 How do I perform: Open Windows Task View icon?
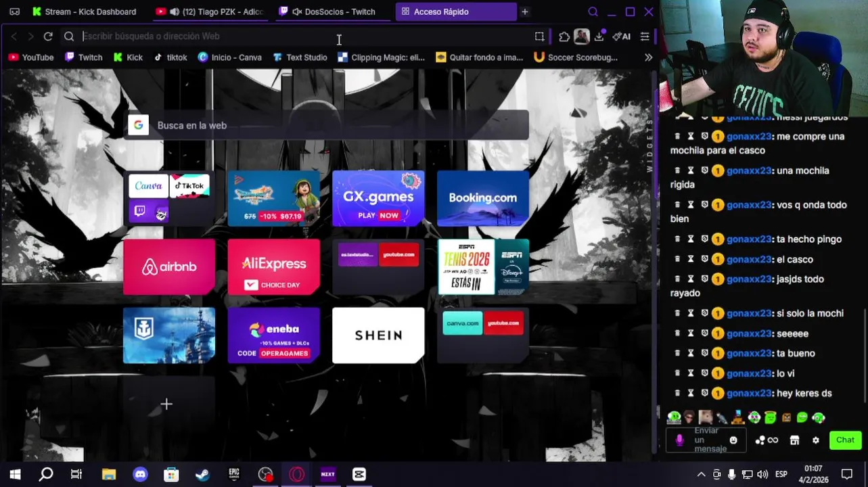(76, 475)
